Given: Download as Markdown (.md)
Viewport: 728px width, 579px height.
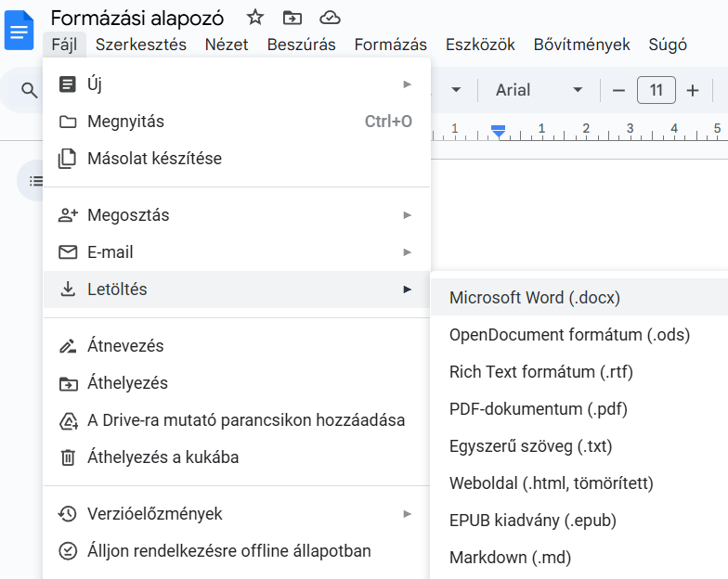Looking at the screenshot, I should (579, 557).
